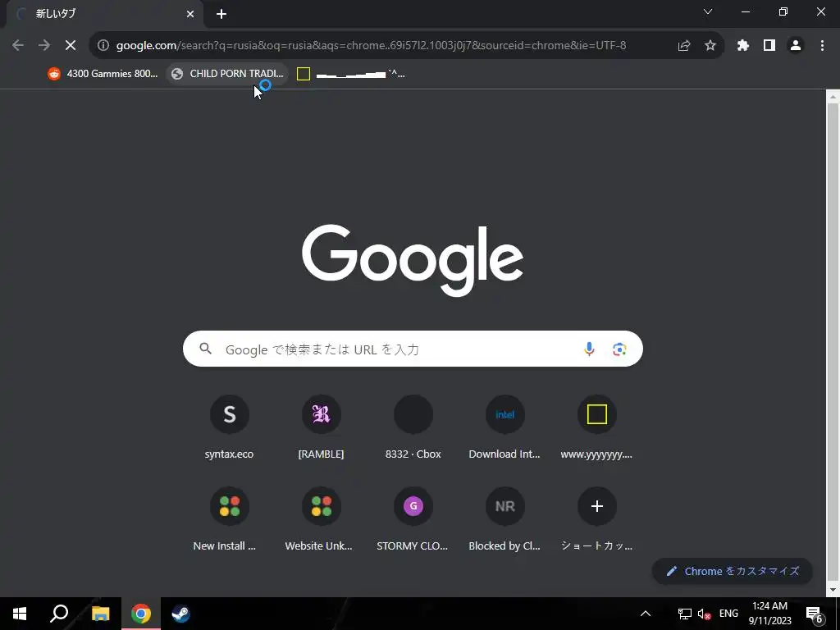Image resolution: width=840 pixels, height=630 pixels.
Task: Show hidden system tray icons
Action: click(646, 614)
